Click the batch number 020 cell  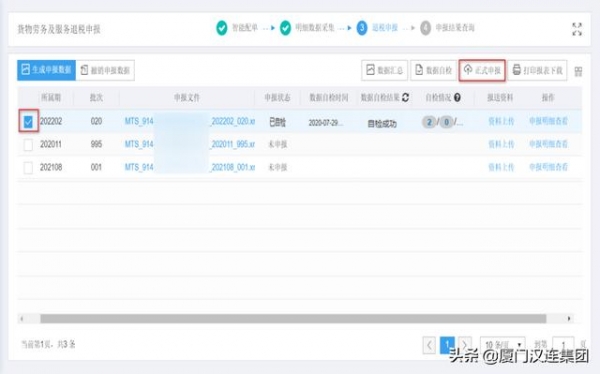point(96,121)
